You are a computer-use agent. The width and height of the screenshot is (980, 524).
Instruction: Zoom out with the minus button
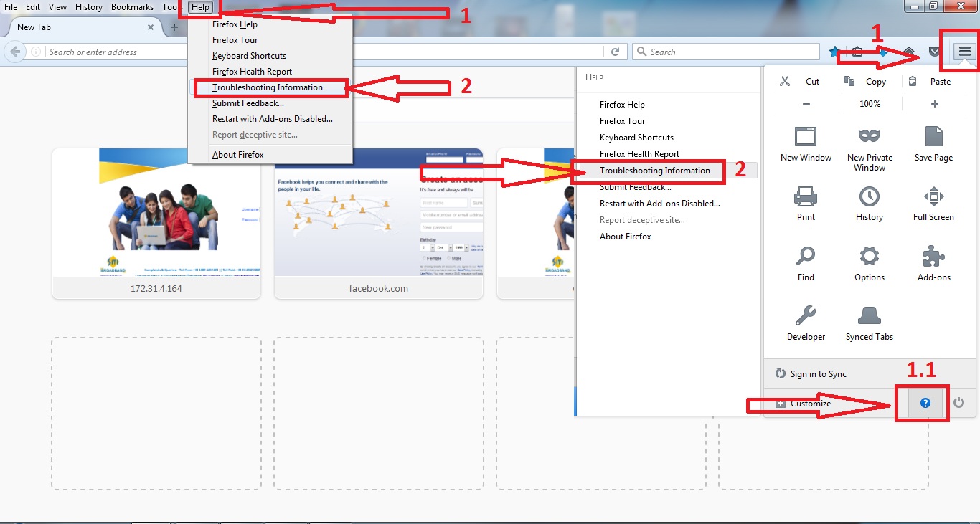[806, 104]
